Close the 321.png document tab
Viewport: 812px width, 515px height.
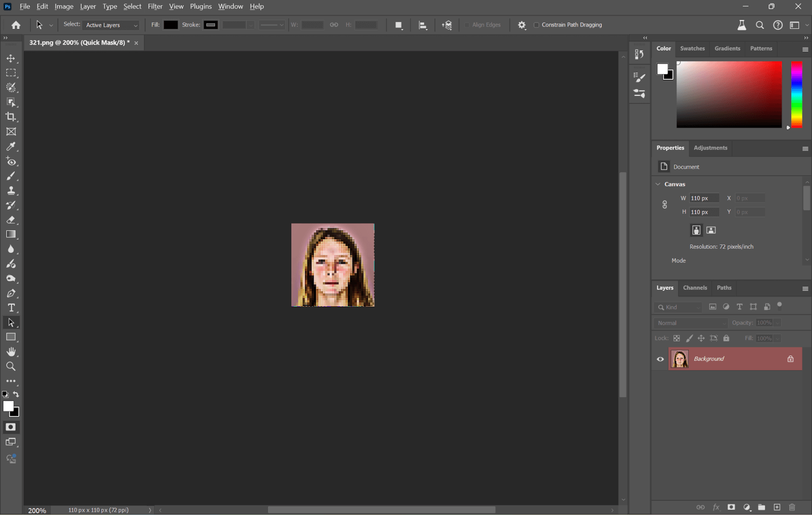(136, 43)
